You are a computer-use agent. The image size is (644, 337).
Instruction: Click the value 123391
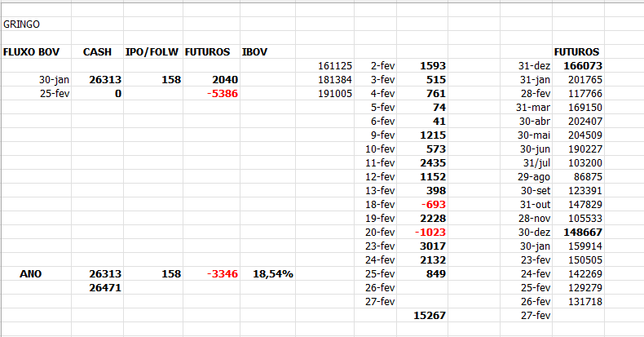tap(578, 191)
